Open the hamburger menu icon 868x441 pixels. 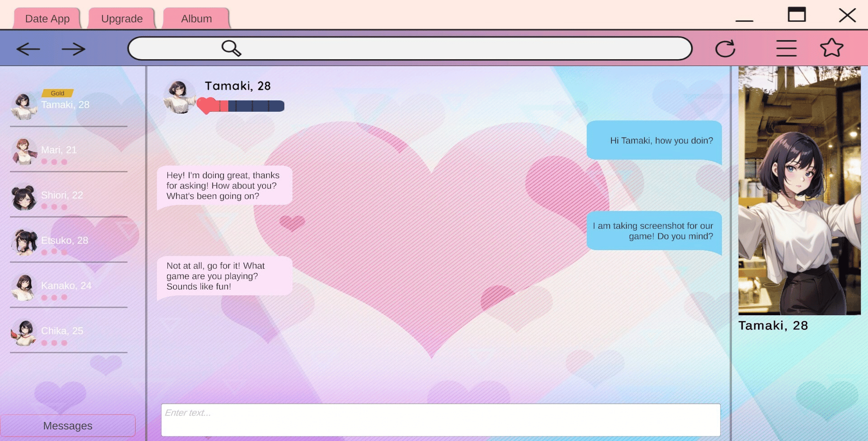[786, 48]
